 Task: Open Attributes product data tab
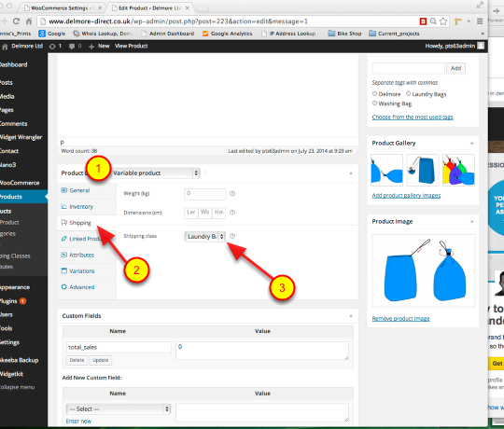point(87,255)
